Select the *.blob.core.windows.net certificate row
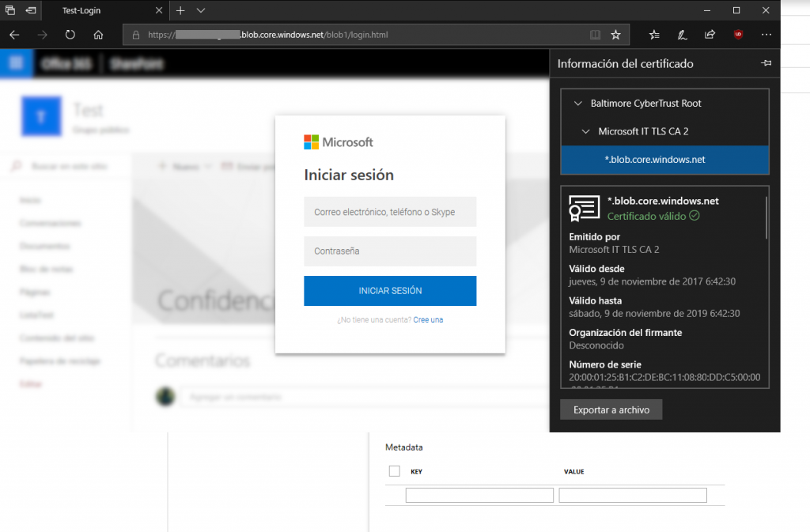 click(664, 160)
